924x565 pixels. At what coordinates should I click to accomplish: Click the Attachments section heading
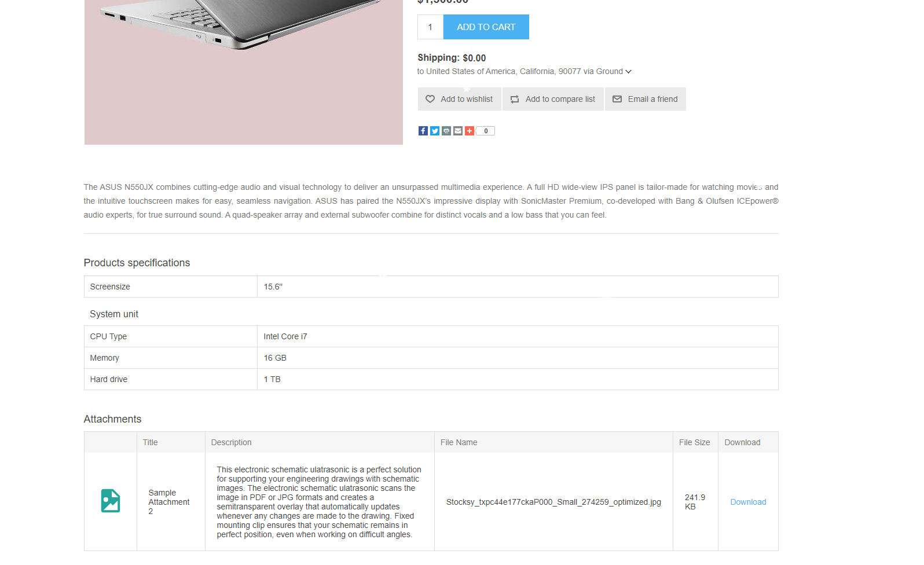[x=112, y=419]
